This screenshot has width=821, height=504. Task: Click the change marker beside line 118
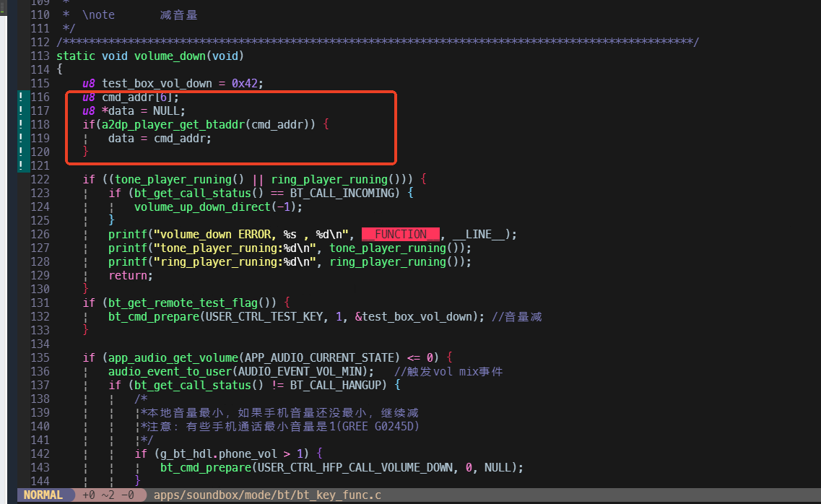[21, 125]
